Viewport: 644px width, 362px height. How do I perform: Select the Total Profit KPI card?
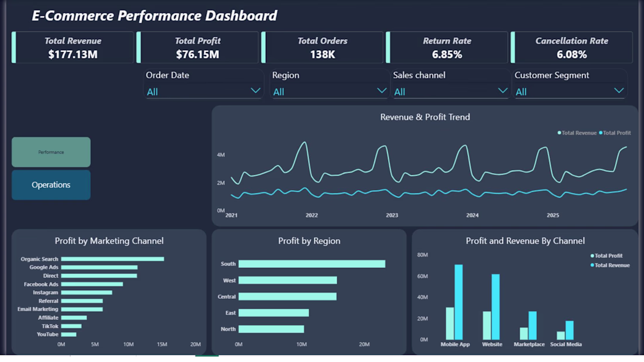tap(197, 47)
